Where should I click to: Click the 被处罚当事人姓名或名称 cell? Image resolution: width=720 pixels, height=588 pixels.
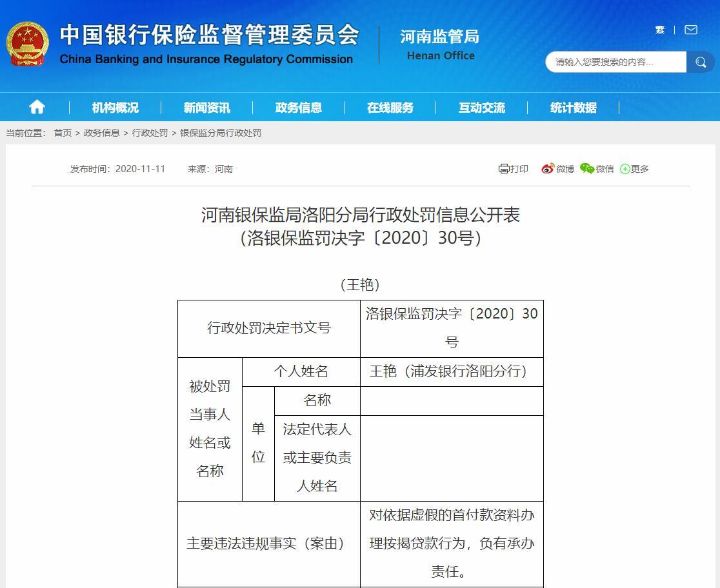[x=210, y=429]
